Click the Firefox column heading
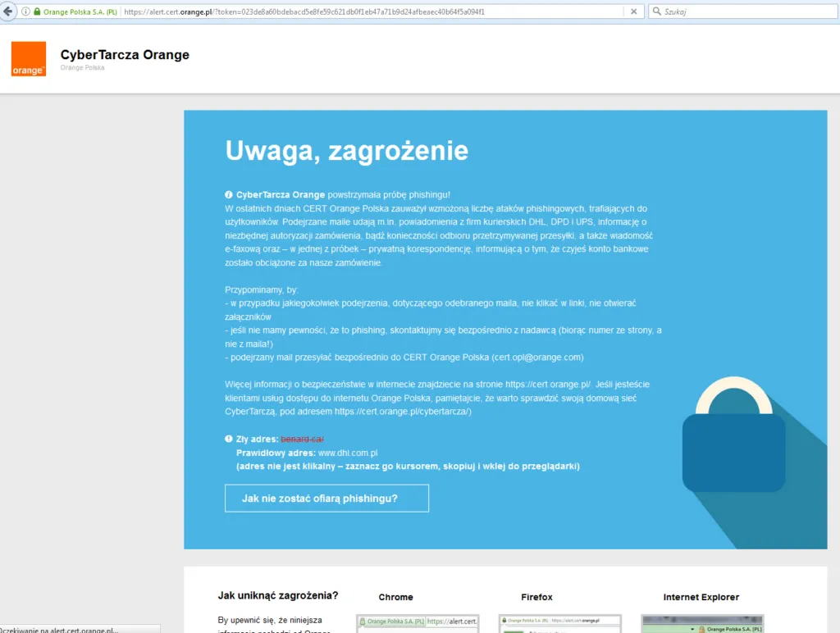This screenshot has height=633, width=840. tap(536, 597)
